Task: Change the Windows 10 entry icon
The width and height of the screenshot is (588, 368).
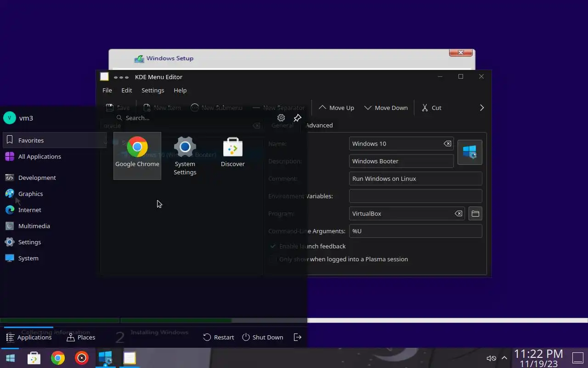Action: pyautogui.click(x=470, y=152)
